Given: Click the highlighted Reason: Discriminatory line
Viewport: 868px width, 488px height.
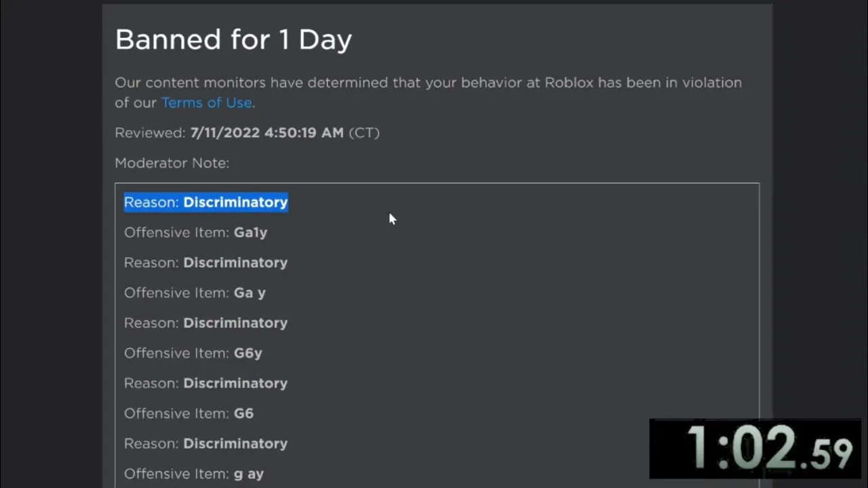Looking at the screenshot, I should (206, 203).
